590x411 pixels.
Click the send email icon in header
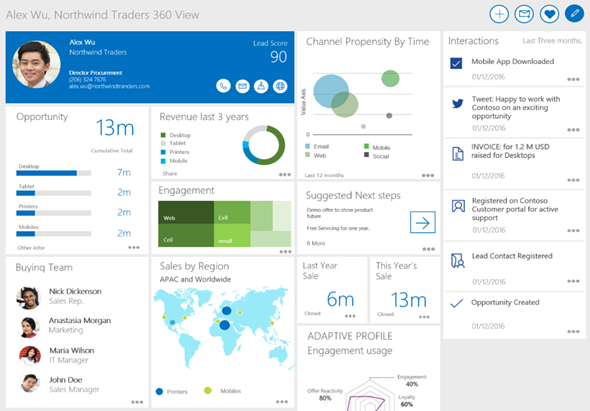(524, 14)
